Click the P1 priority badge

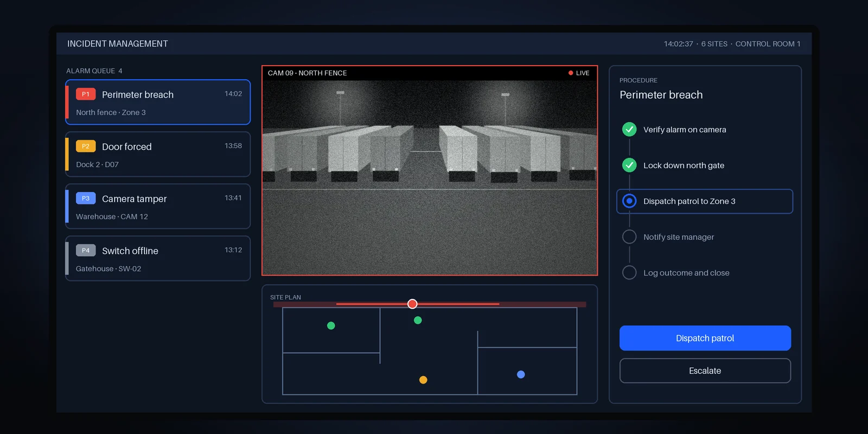click(86, 94)
